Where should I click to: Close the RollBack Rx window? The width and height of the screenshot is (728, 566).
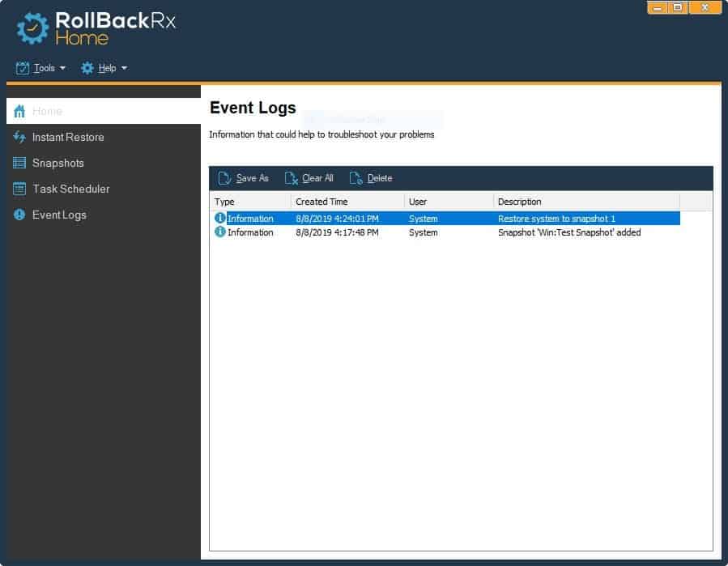(705, 7)
